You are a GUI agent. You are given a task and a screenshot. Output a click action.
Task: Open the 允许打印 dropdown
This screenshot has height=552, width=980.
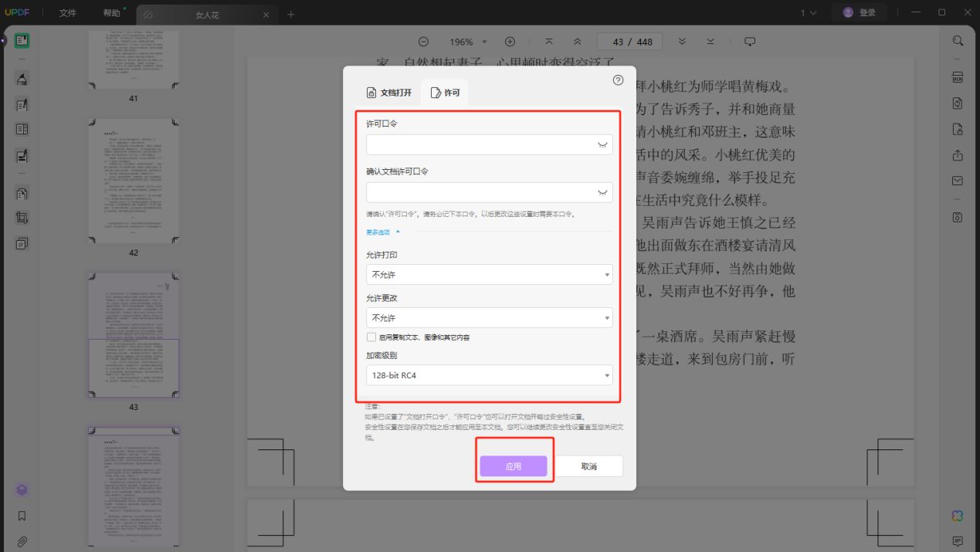[490, 274]
